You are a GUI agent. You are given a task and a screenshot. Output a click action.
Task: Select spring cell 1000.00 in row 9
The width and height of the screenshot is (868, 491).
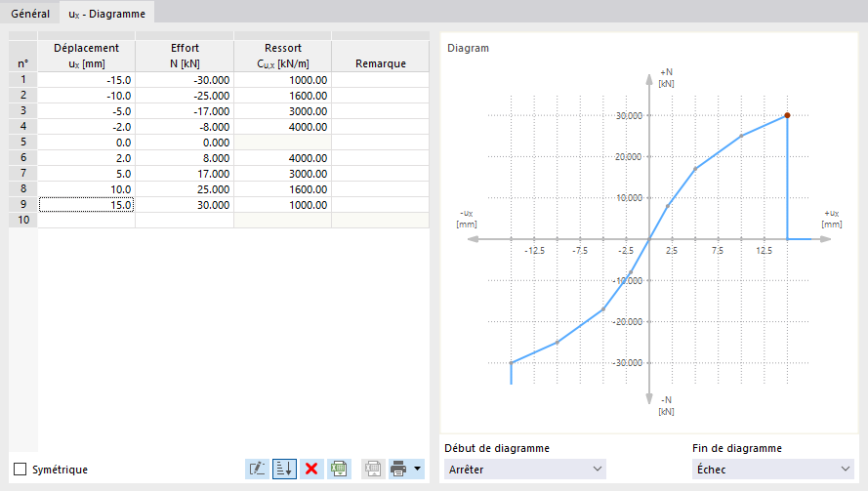pos(283,205)
